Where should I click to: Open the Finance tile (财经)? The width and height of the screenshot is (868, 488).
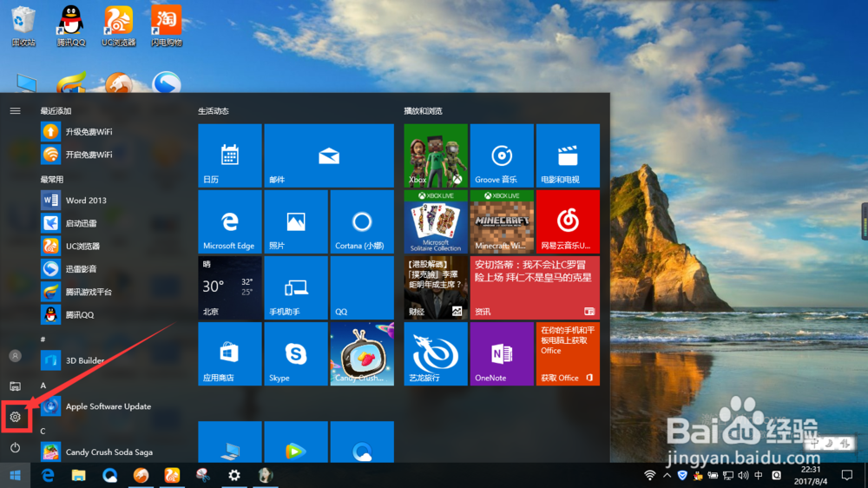click(x=436, y=287)
